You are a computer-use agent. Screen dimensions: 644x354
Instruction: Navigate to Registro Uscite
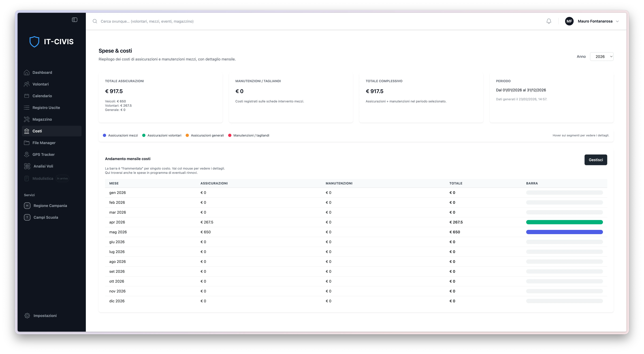[x=52, y=108]
